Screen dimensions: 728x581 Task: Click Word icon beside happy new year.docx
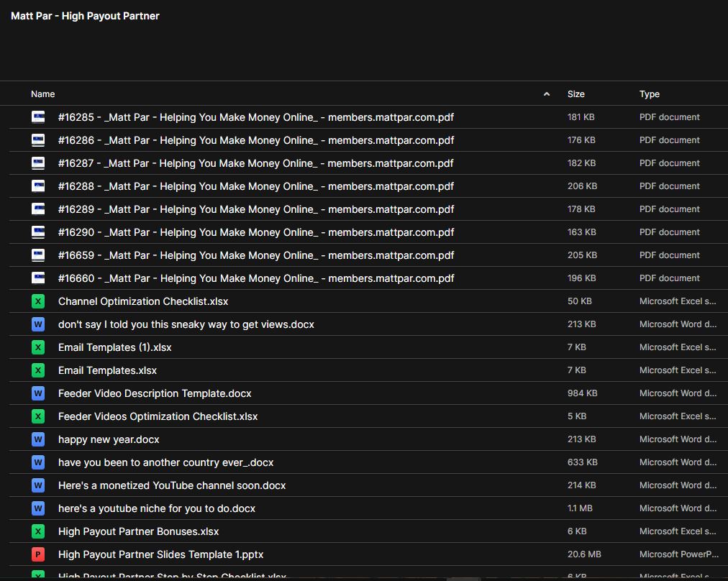(38, 439)
